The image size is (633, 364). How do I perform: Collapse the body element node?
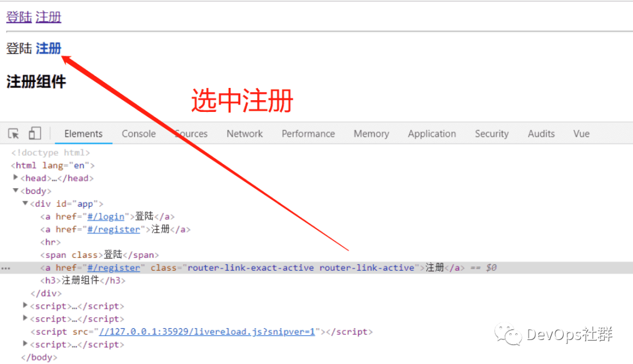coord(15,190)
